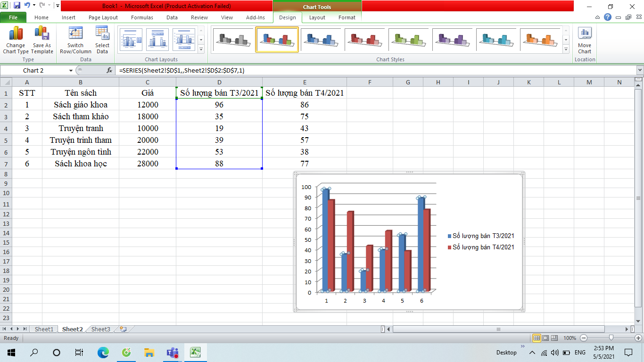Expand Chart Styles gallery
The height and width of the screenshot is (362, 644).
click(566, 49)
